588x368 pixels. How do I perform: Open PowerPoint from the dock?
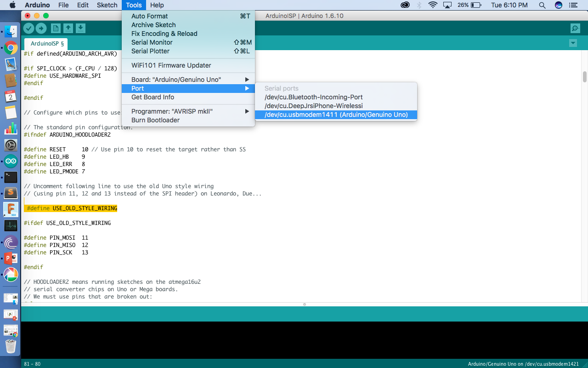(x=11, y=258)
